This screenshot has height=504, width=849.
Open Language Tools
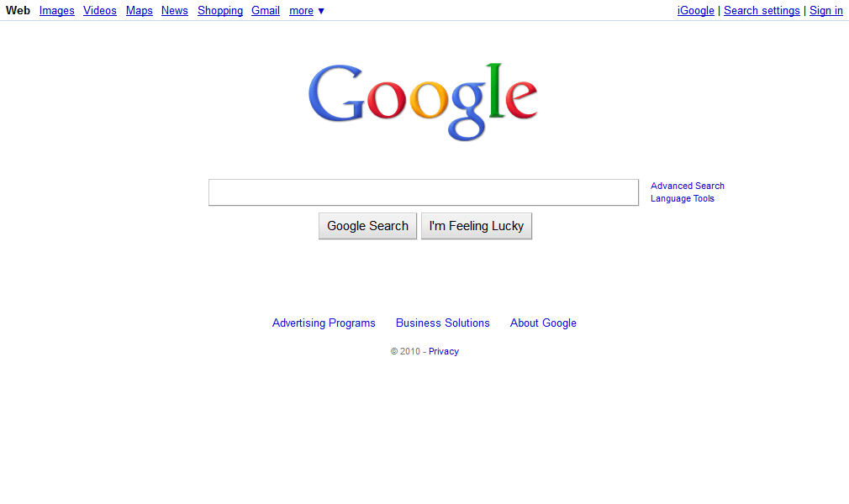click(683, 199)
